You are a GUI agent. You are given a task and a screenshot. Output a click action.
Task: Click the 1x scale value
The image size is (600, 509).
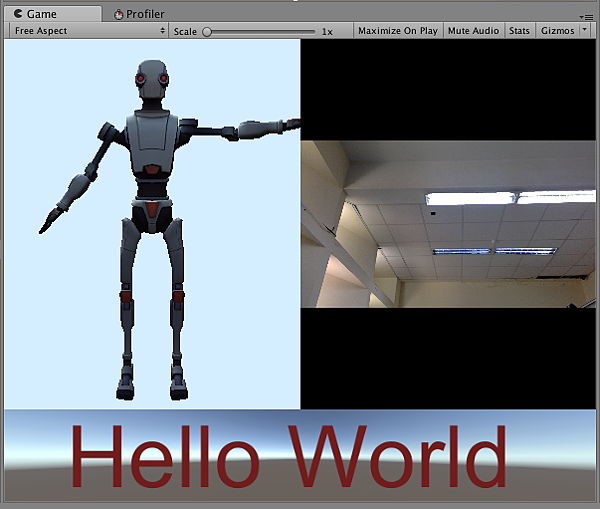coord(327,31)
